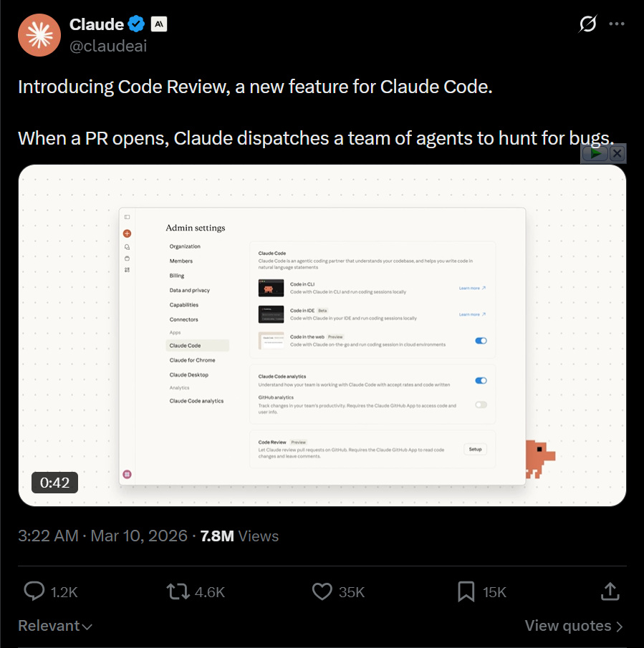The height and width of the screenshot is (648, 644).
Task: Click the share post icon
Action: click(x=610, y=591)
